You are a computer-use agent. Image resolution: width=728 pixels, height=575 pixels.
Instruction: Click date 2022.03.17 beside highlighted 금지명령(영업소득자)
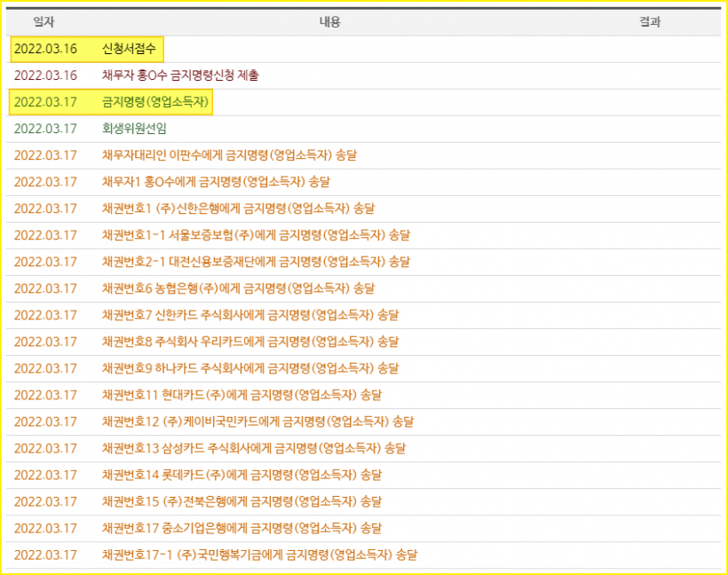pos(45,102)
